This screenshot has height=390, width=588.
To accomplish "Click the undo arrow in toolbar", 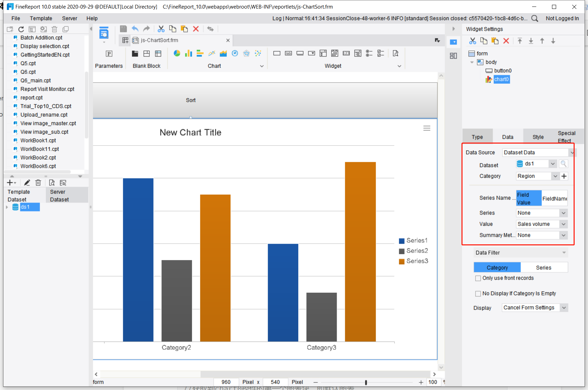I will [x=135, y=29].
